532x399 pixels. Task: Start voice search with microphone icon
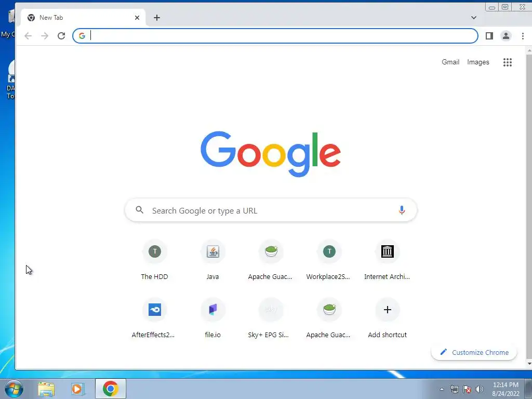click(402, 210)
